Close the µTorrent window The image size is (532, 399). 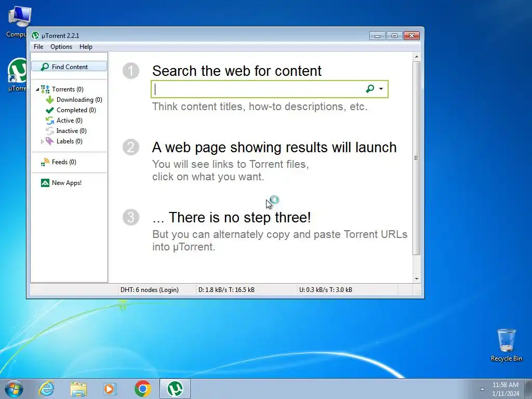pyautogui.click(x=412, y=36)
